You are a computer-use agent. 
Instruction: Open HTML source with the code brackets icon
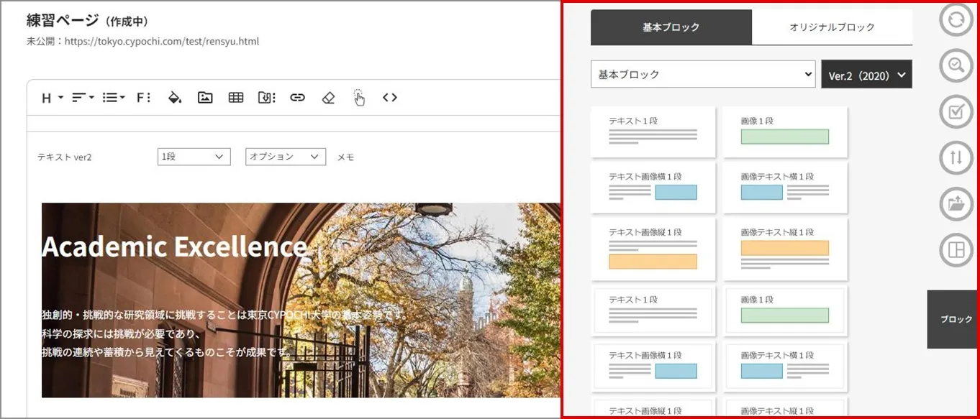[x=390, y=98]
